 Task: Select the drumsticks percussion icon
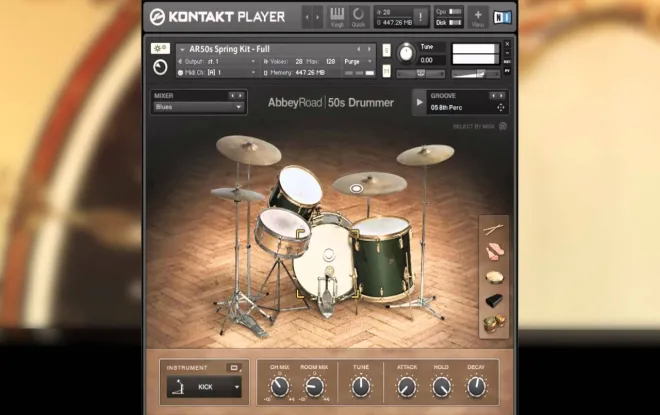[x=493, y=229]
